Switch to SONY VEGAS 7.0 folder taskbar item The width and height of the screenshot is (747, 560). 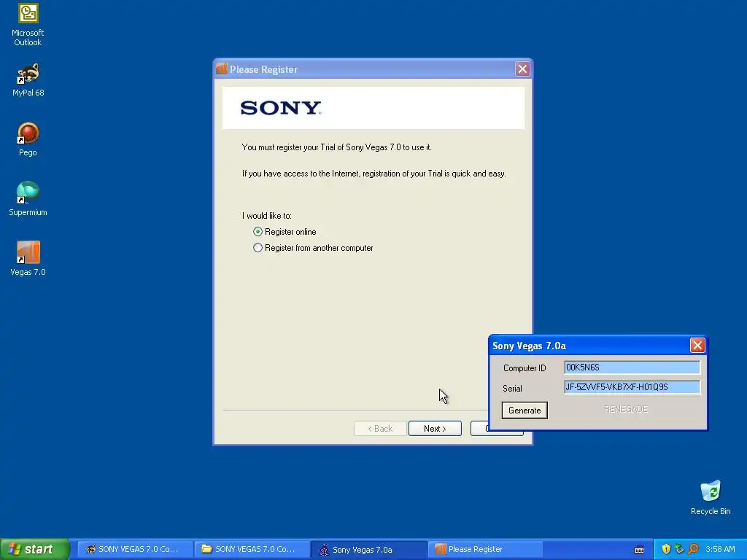coord(252,550)
